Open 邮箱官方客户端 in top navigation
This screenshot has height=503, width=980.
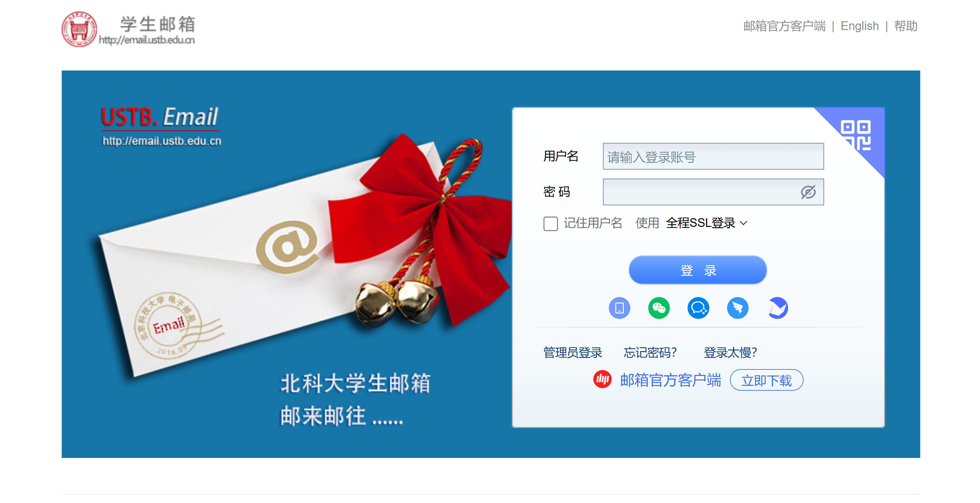tap(785, 26)
